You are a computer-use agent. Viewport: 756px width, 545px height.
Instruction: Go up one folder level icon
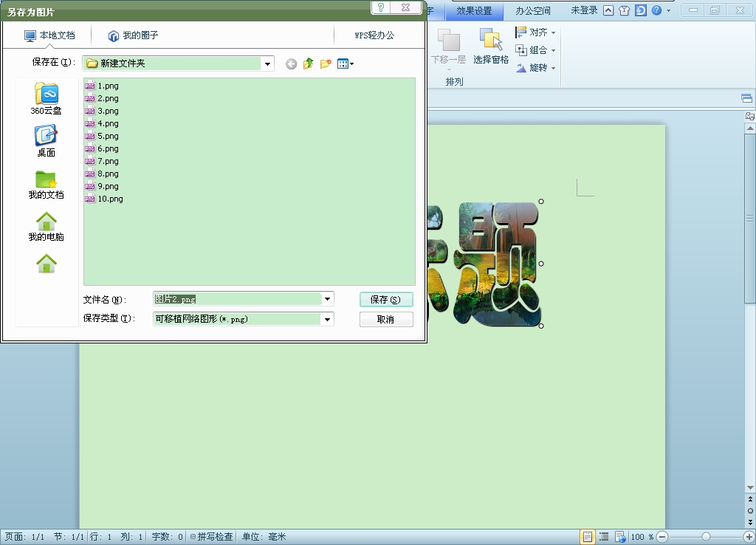pyautogui.click(x=308, y=64)
